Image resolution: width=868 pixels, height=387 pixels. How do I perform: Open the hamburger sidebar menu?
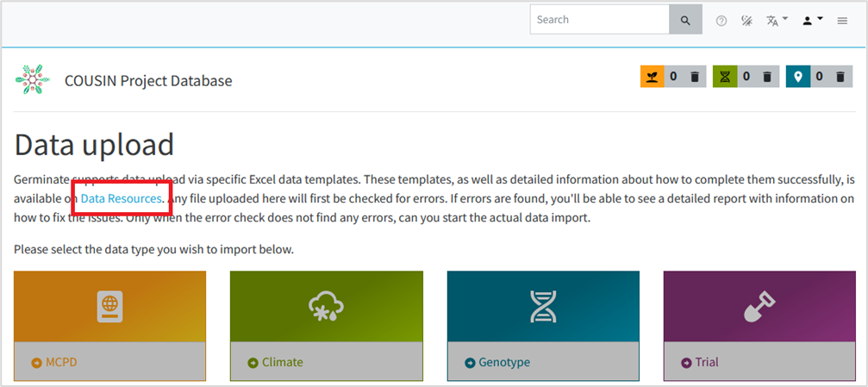coord(842,21)
